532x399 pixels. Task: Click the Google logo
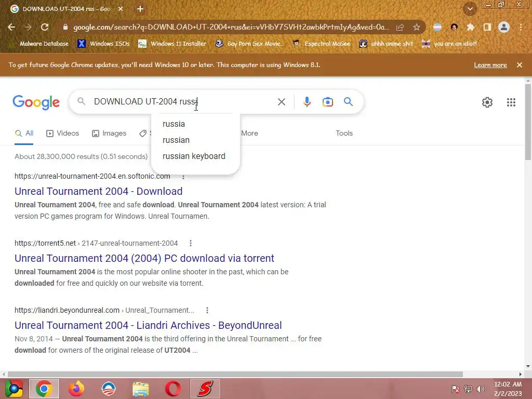[36, 102]
